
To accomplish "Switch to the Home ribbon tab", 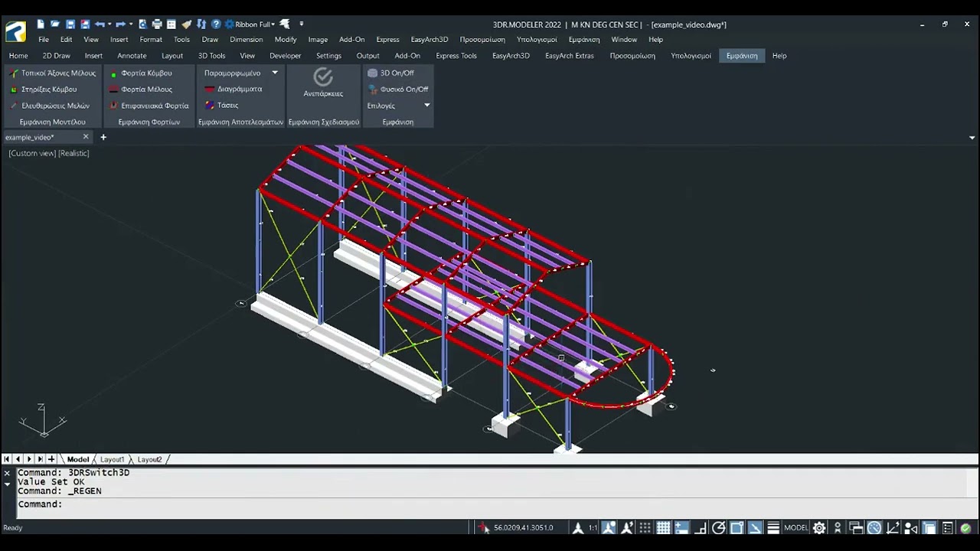I will coord(18,56).
